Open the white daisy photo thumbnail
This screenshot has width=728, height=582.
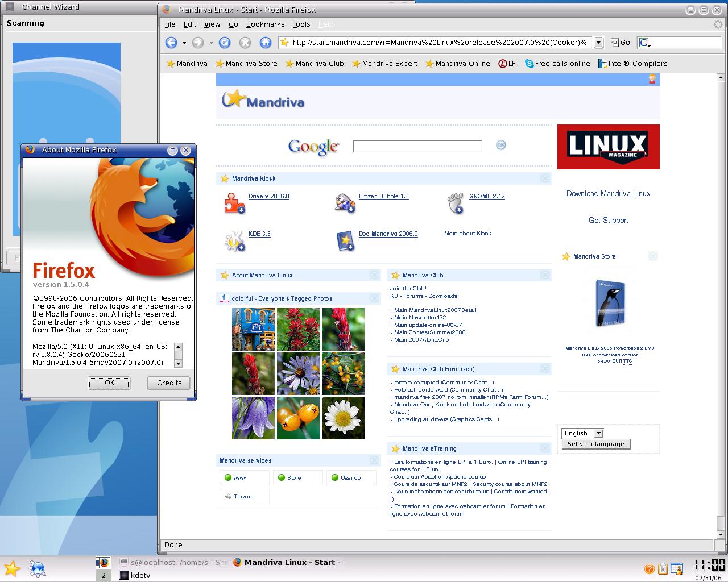tap(343, 418)
